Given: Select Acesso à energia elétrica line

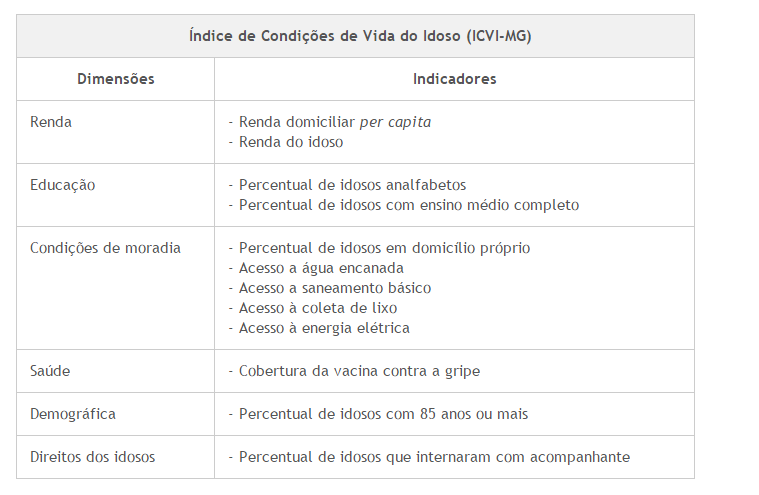Looking at the screenshot, I should pos(324,328).
